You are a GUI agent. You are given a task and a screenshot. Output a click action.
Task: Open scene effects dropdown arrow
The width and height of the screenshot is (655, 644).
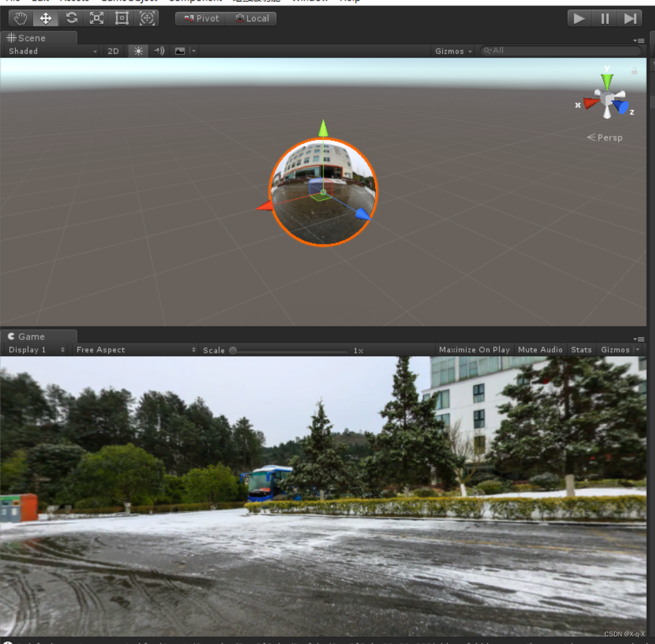[193, 51]
